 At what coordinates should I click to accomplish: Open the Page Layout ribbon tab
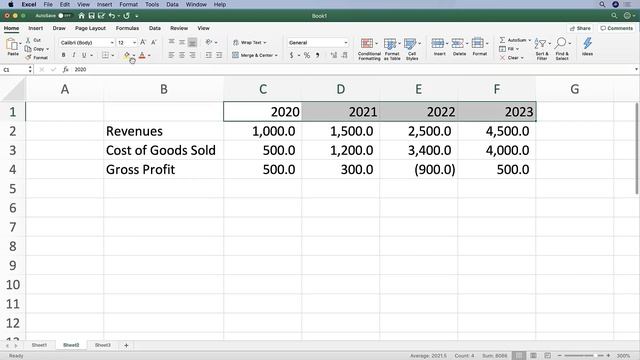(90, 28)
